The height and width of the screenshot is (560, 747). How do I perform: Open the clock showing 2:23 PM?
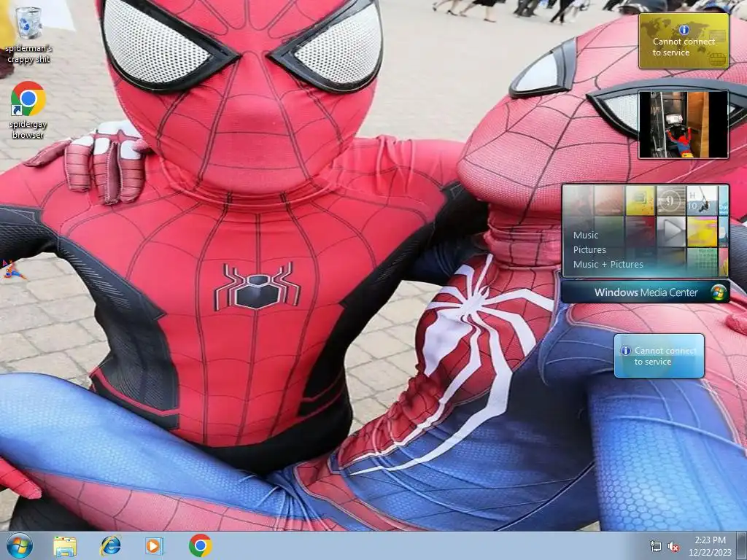click(x=710, y=546)
